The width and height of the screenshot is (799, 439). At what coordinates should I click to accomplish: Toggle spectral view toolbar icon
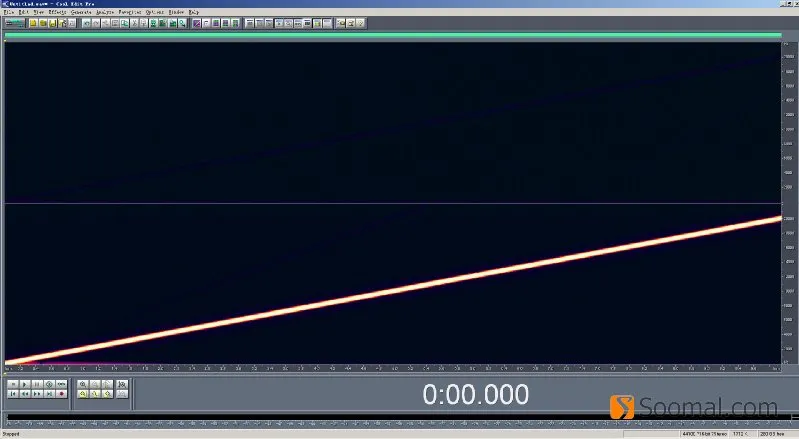click(x=197, y=23)
